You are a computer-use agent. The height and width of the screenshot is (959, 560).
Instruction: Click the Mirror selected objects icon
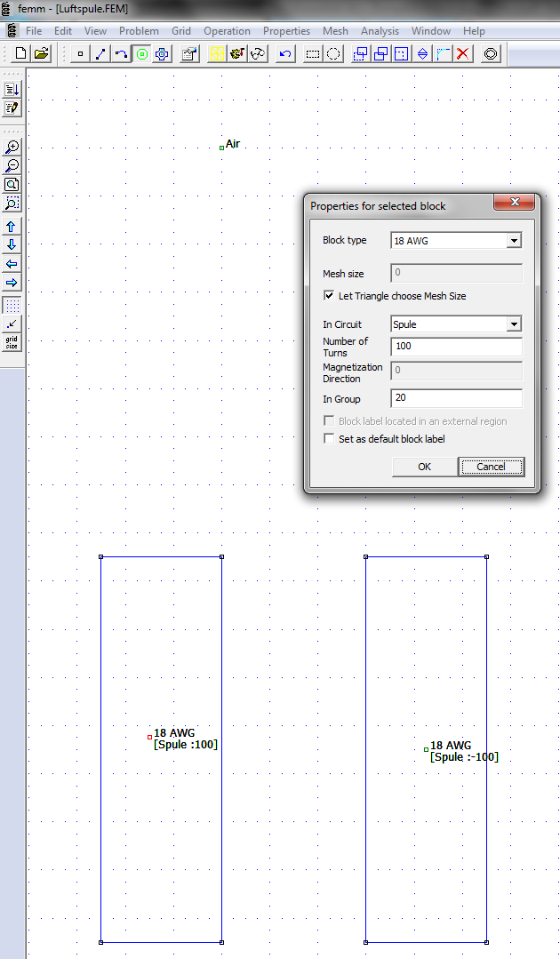point(422,54)
